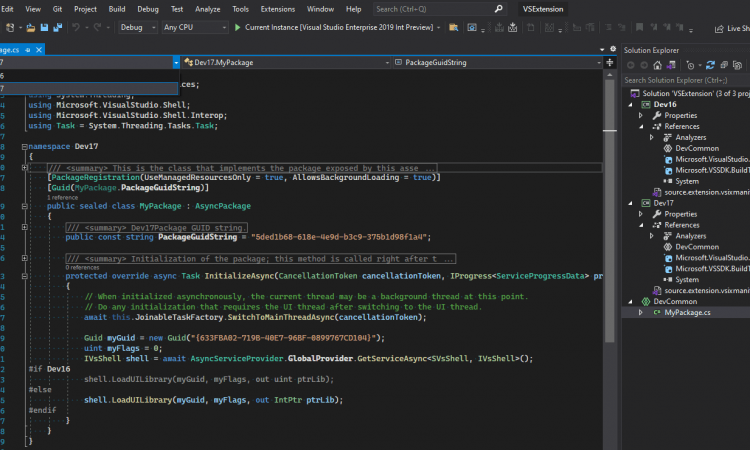
Task: Open the Build menu
Action: [x=117, y=9]
